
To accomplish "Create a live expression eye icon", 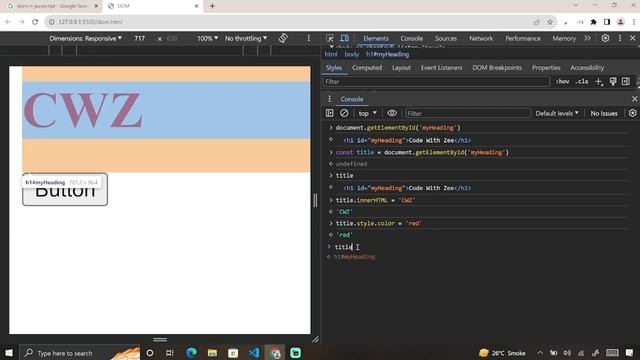I will pos(392,113).
